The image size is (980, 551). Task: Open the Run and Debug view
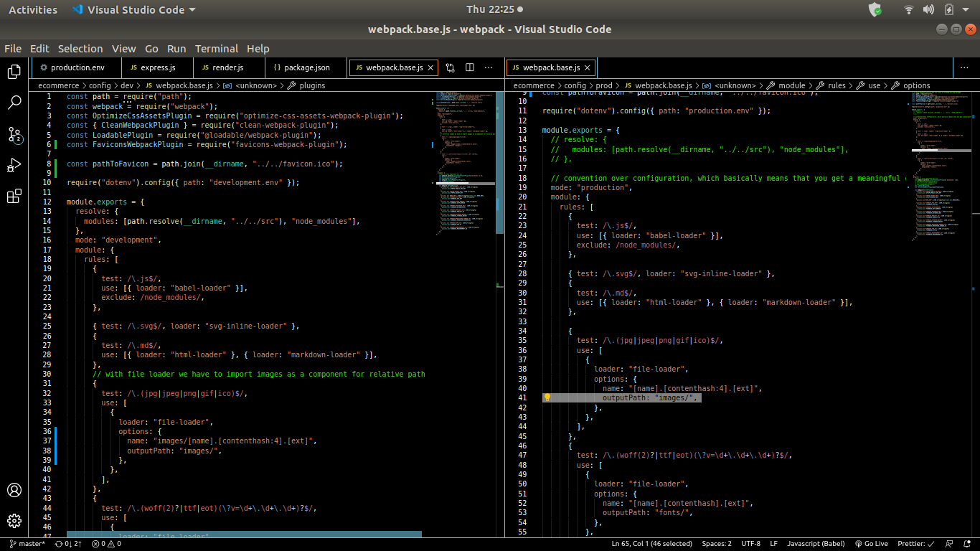click(x=14, y=165)
